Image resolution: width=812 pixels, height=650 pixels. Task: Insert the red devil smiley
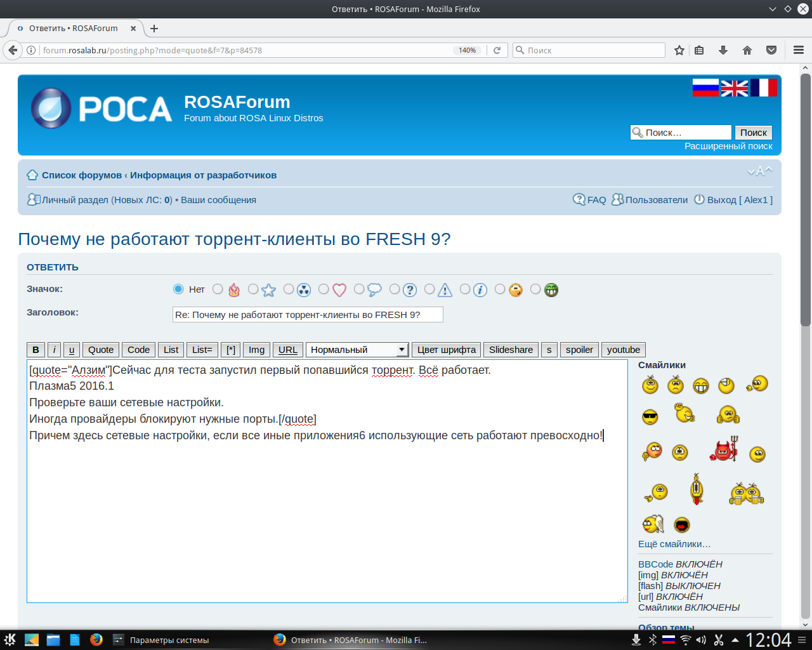pos(723,449)
